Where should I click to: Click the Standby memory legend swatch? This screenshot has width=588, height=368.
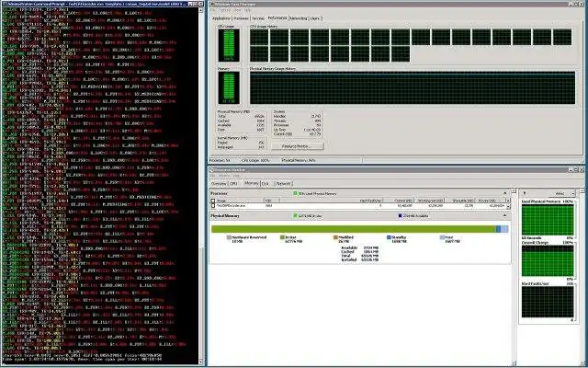(389, 237)
